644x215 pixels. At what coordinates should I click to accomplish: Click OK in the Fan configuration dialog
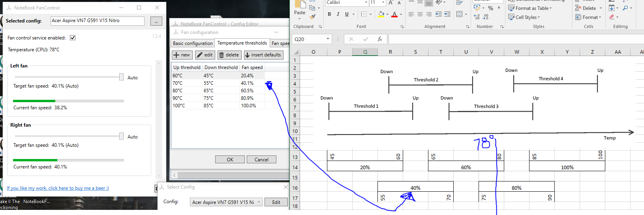(230, 159)
